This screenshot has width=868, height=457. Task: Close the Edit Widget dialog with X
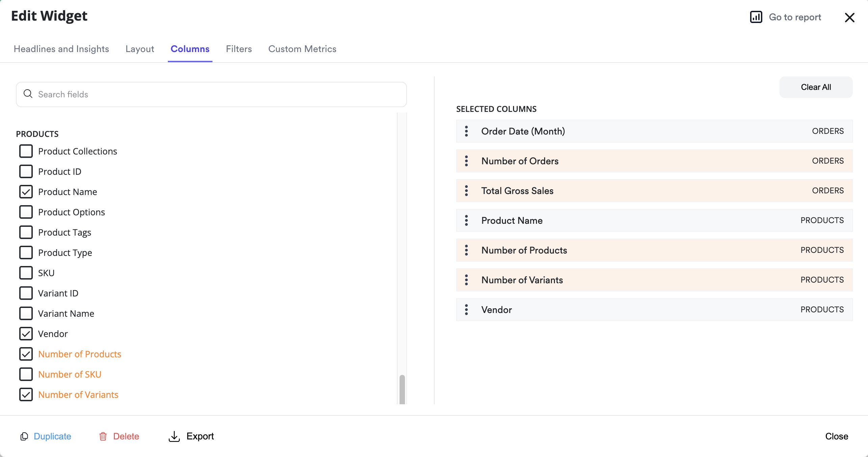pyautogui.click(x=849, y=18)
